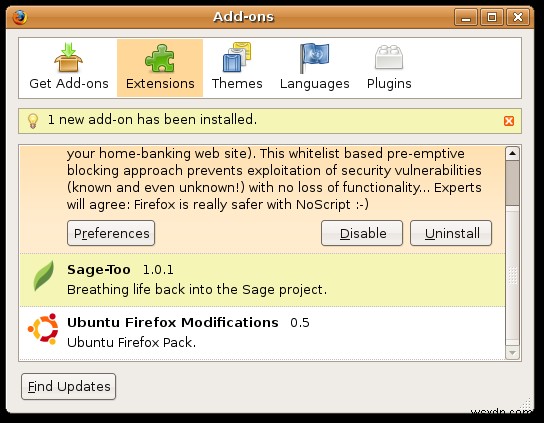This screenshot has height=423, width=544.
Task: Select the Sage-Too 1.0.1 extension title
Action: coord(120,270)
